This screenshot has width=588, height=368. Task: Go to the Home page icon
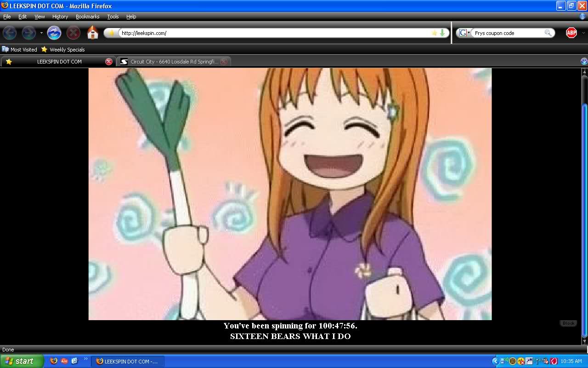(x=93, y=33)
